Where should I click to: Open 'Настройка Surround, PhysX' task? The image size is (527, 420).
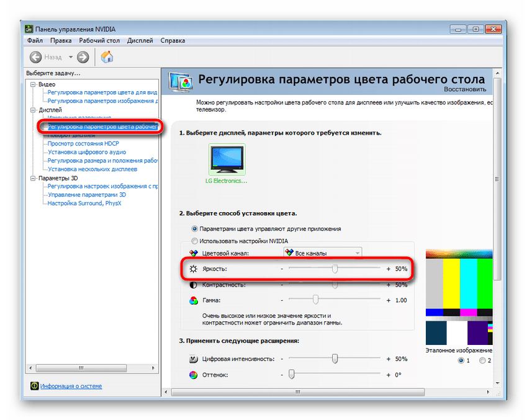[x=84, y=203]
